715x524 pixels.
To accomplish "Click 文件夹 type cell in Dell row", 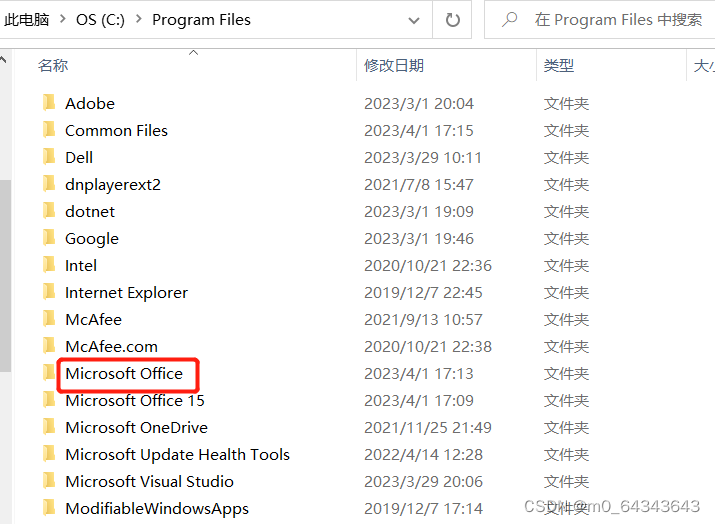I will pos(566,157).
